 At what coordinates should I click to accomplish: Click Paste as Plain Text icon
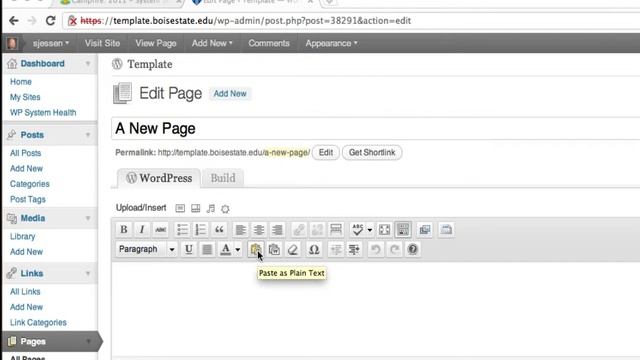click(256, 249)
